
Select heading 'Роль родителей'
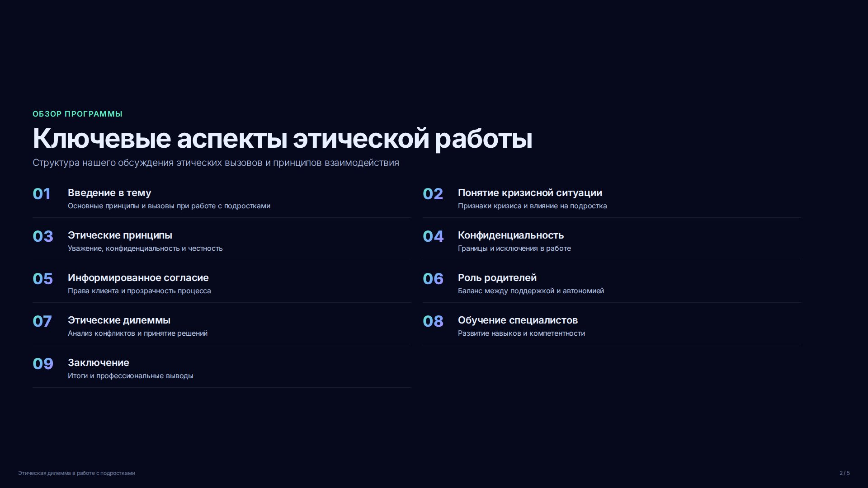click(x=497, y=278)
